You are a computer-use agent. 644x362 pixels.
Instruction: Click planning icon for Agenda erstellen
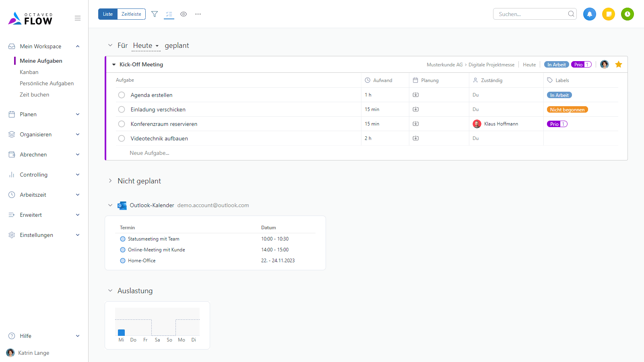[x=416, y=95]
